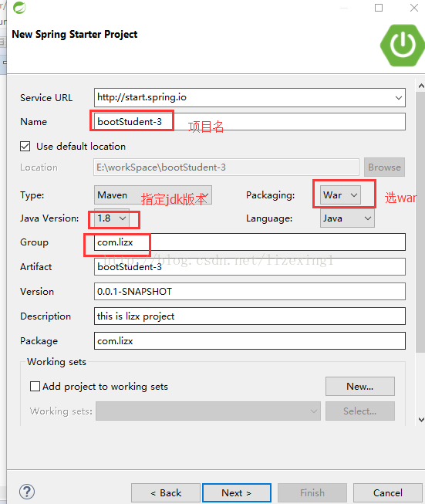
Task: Click the scrollbar down arrow
Action: 421,419
